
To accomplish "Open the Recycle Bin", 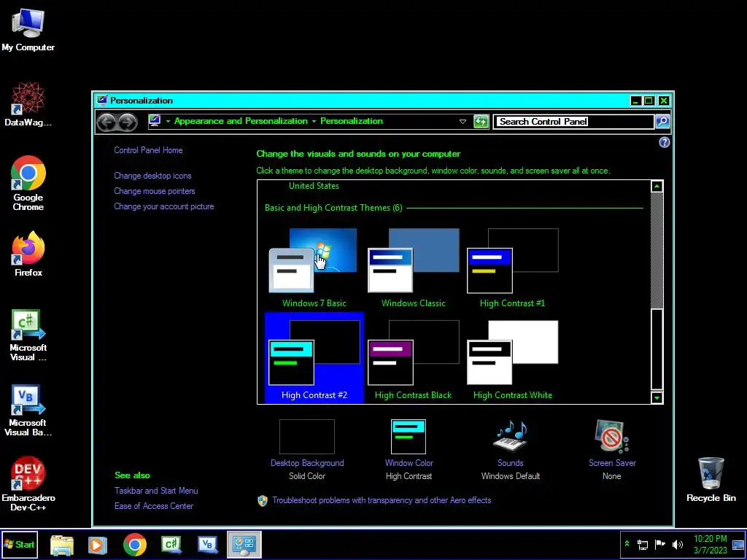I will coord(711,480).
